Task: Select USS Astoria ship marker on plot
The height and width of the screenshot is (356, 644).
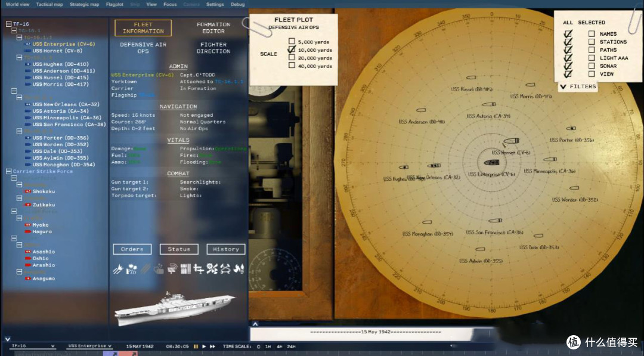Action: 488,104
